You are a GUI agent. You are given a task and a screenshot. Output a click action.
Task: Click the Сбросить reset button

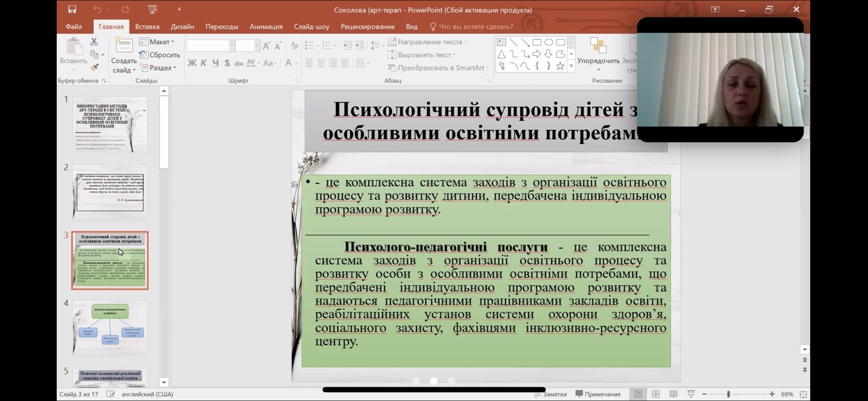pyautogui.click(x=159, y=55)
